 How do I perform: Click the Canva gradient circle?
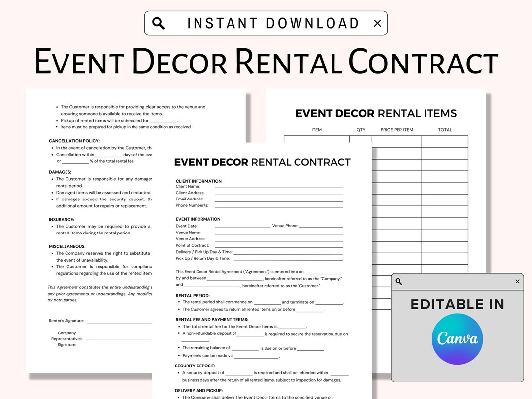[x=457, y=339]
